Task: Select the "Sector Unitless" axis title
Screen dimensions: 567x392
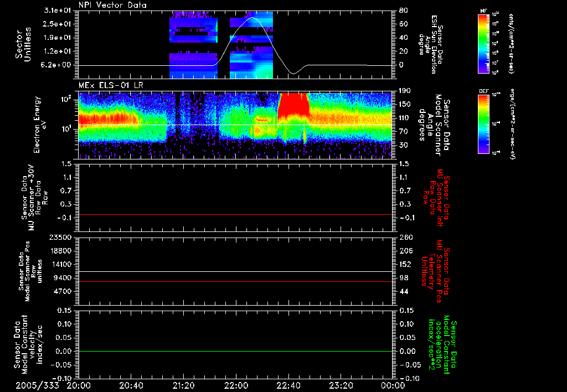Action: coord(23,44)
